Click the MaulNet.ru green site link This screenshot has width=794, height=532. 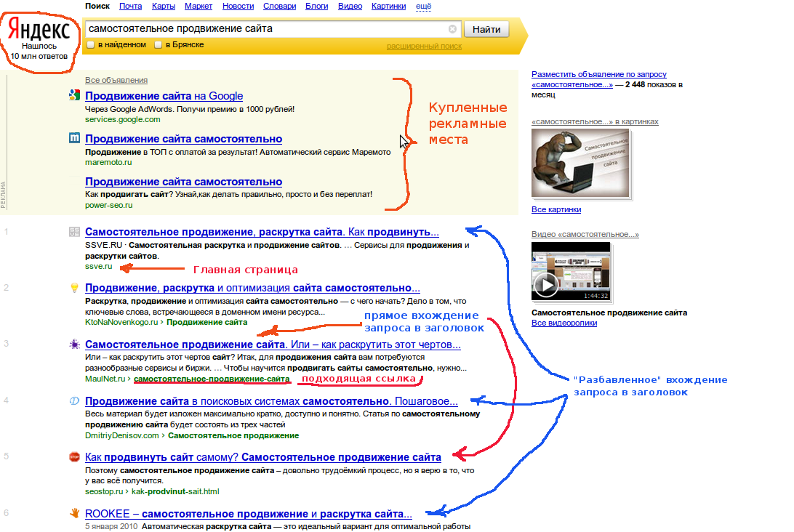[105, 379]
